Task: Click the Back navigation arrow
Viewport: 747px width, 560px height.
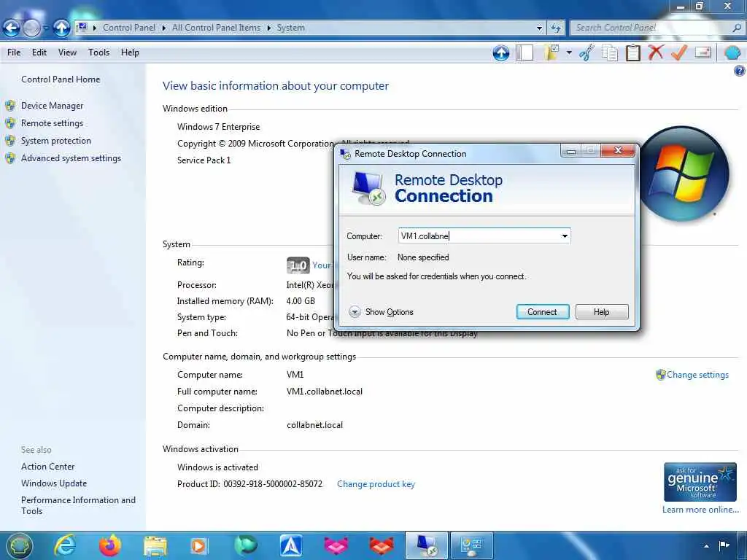Action: (x=11, y=28)
